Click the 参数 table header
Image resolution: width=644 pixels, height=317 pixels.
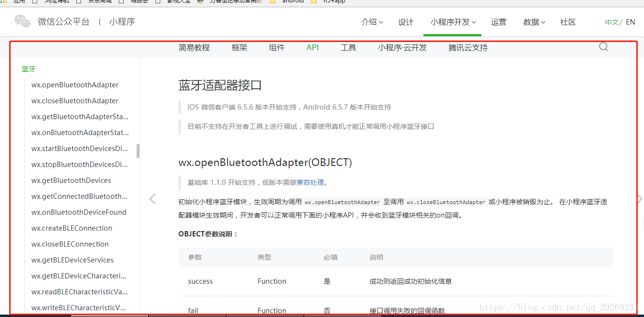click(x=195, y=257)
